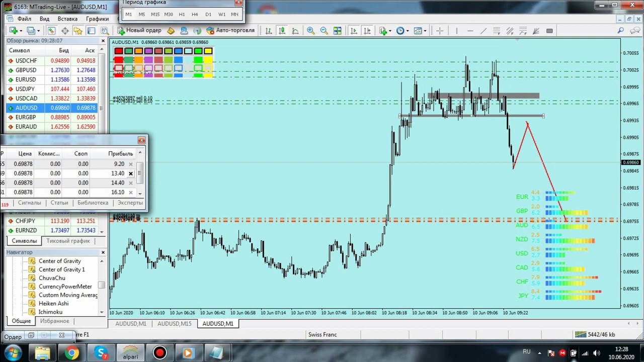This screenshot has width=644, height=362.
Task: Select M5 in Период графика panel
Action: 141,14
